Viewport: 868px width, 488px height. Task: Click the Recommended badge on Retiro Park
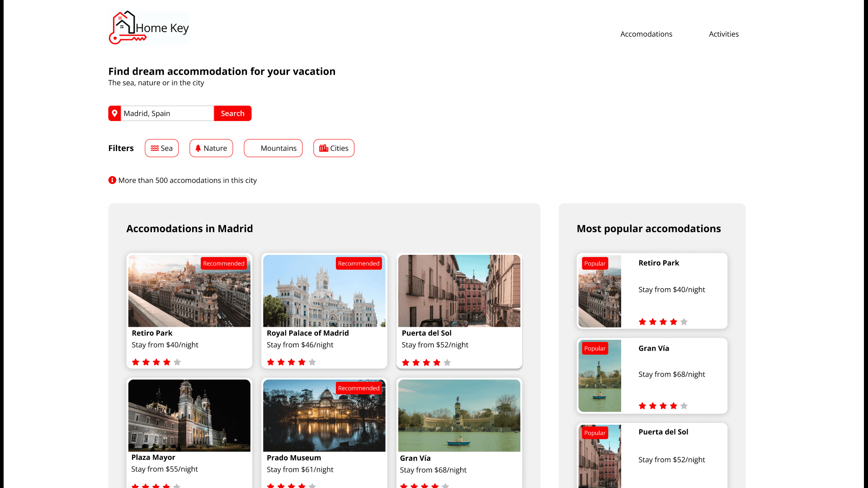click(224, 263)
